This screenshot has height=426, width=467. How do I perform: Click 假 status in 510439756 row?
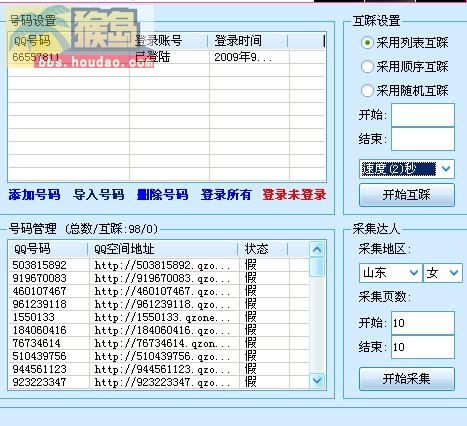coord(251,356)
